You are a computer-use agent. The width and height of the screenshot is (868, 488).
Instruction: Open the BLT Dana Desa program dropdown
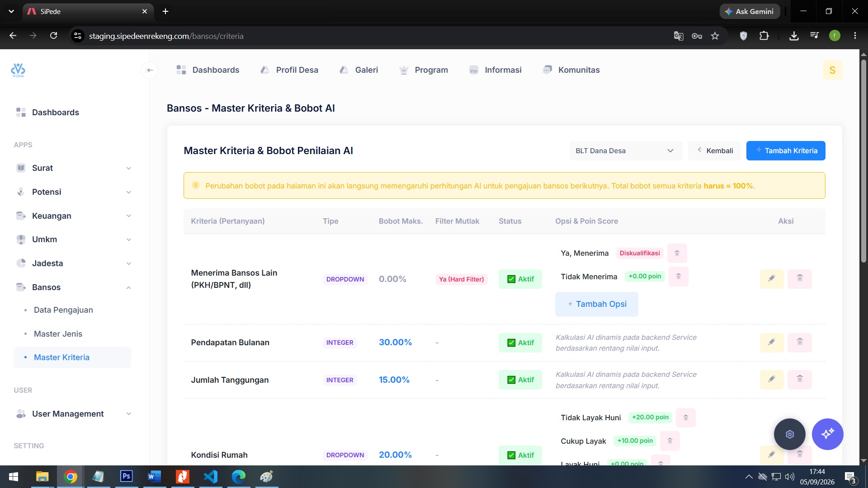click(626, 150)
